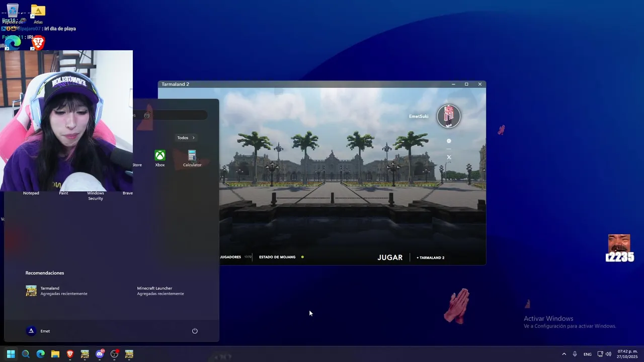Close the Tarmaland 2 window

pyautogui.click(x=479, y=84)
